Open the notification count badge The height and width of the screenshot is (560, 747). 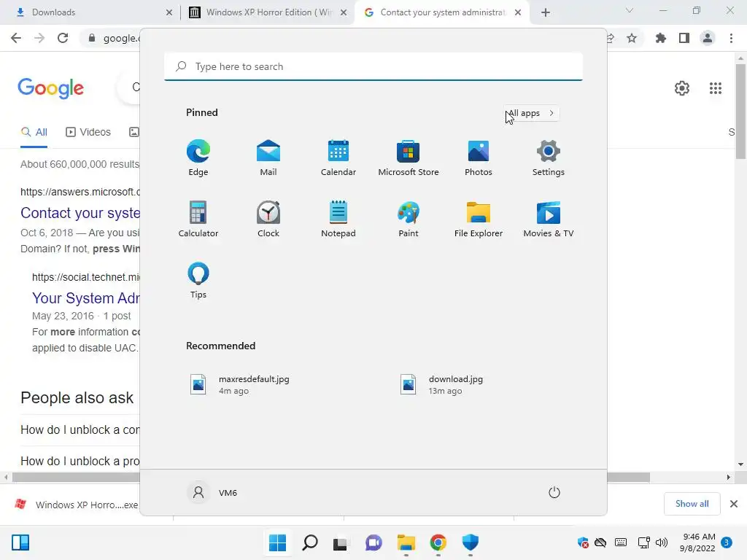(x=726, y=542)
